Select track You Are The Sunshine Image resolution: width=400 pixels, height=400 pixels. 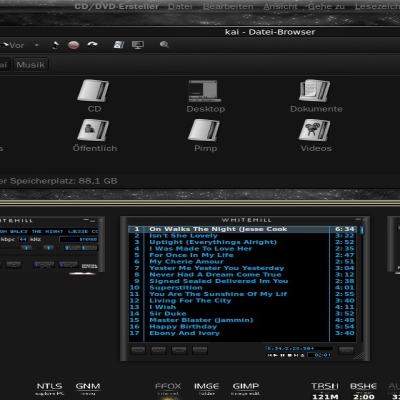click(242, 294)
